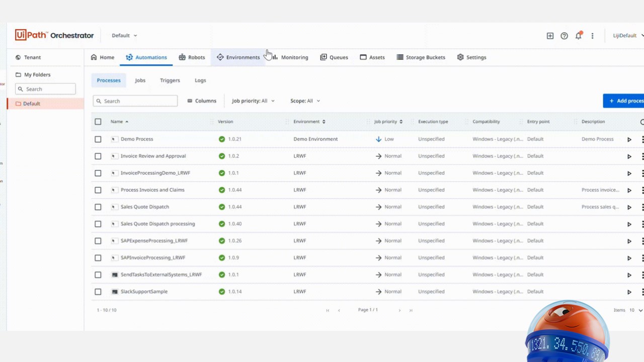Switch to the Jobs tab
The image size is (644, 362).
pos(140,80)
